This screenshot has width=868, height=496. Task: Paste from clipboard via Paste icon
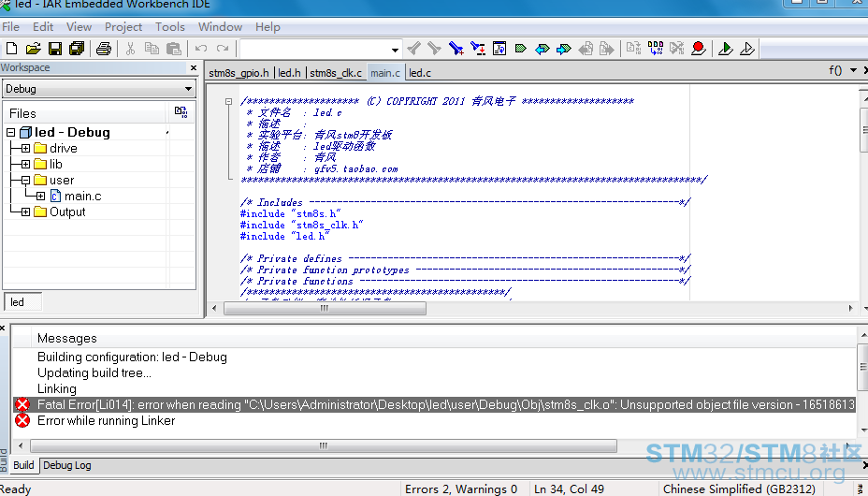click(x=174, y=49)
